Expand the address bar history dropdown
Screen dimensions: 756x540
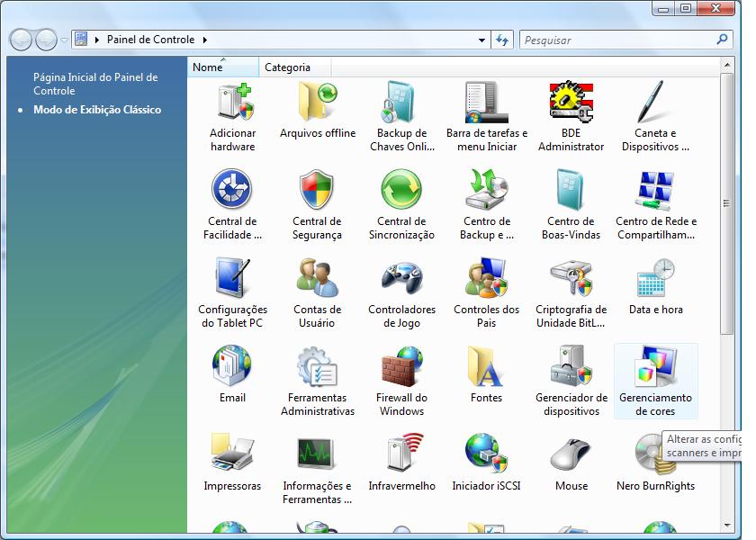point(482,40)
